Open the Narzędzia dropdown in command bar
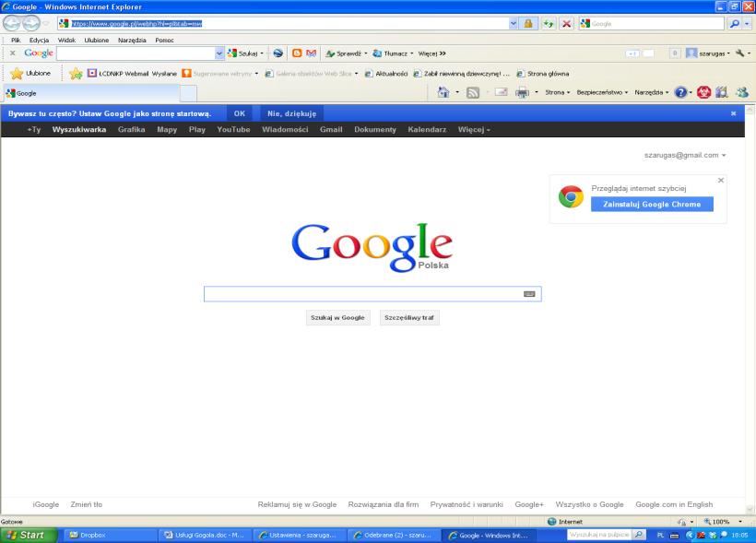The image size is (756, 543). point(652,92)
